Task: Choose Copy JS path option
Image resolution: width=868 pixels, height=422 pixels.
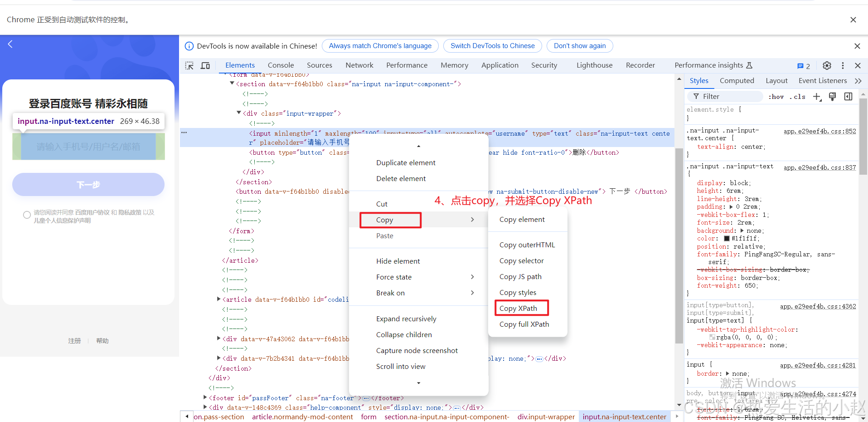Action: 528,276
